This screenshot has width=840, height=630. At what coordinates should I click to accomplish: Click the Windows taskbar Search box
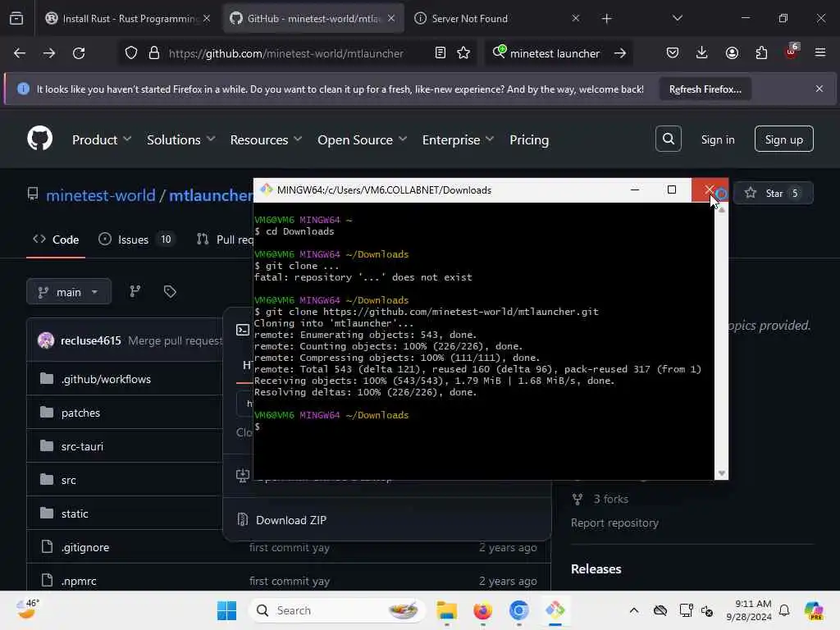click(337, 610)
